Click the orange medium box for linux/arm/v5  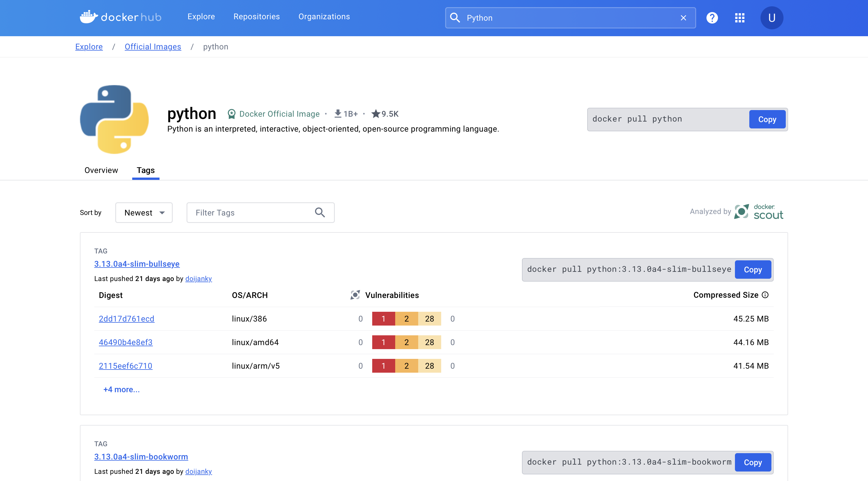(x=406, y=366)
